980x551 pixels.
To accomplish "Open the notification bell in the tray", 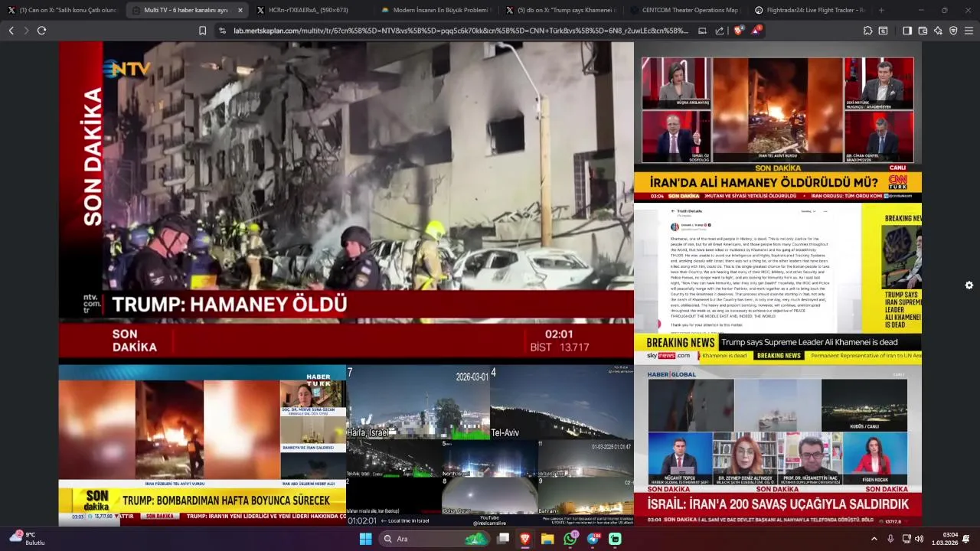I will [966, 539].
